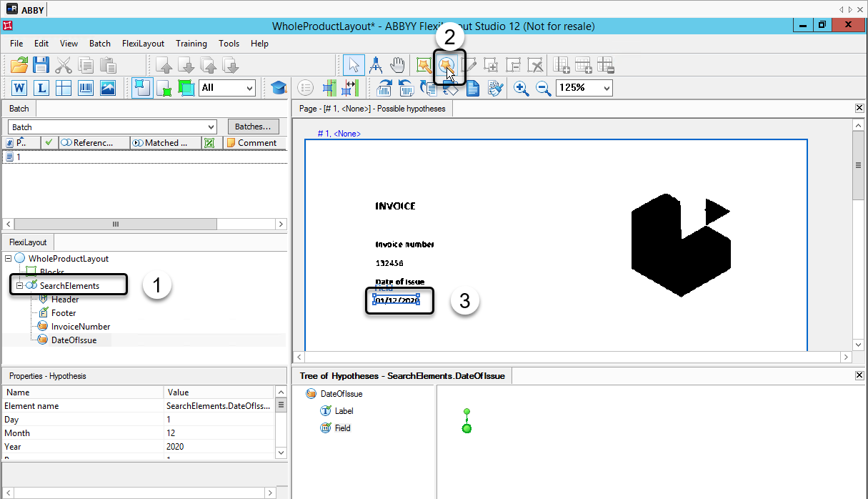Click the Month property row
The image size is (868, 499).
pyautogui.click(x=138, y=433)
